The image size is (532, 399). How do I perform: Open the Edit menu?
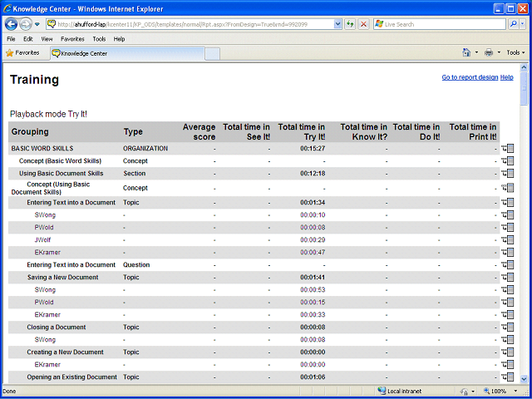pyautogui.click(x=27, y=39)
